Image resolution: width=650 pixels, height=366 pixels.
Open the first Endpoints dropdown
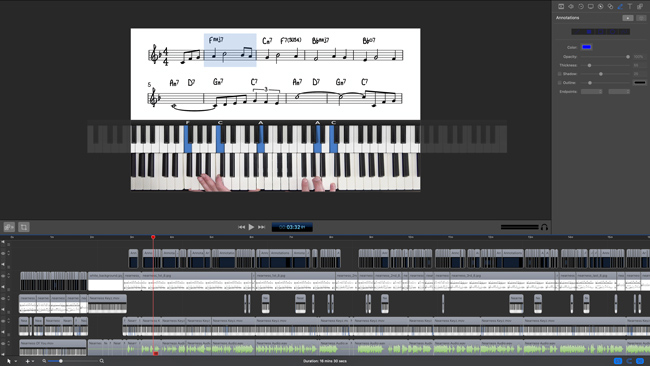coord(591,92)
